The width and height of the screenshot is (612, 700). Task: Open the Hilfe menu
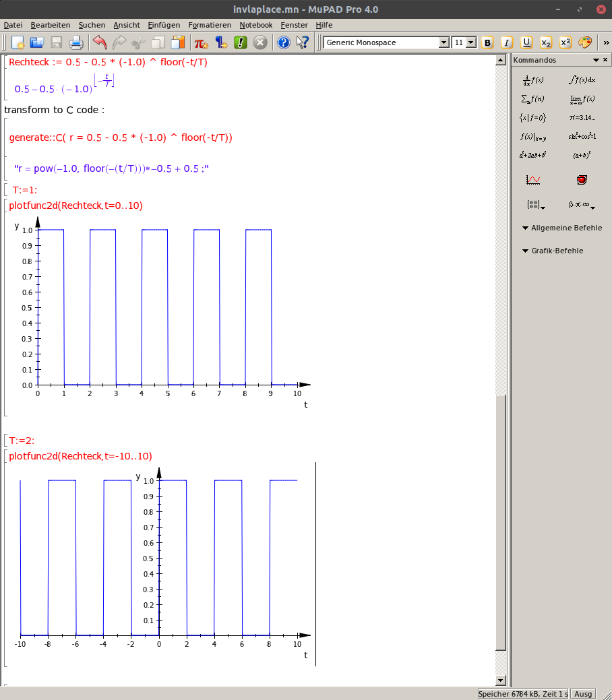(x=324, y=25)
